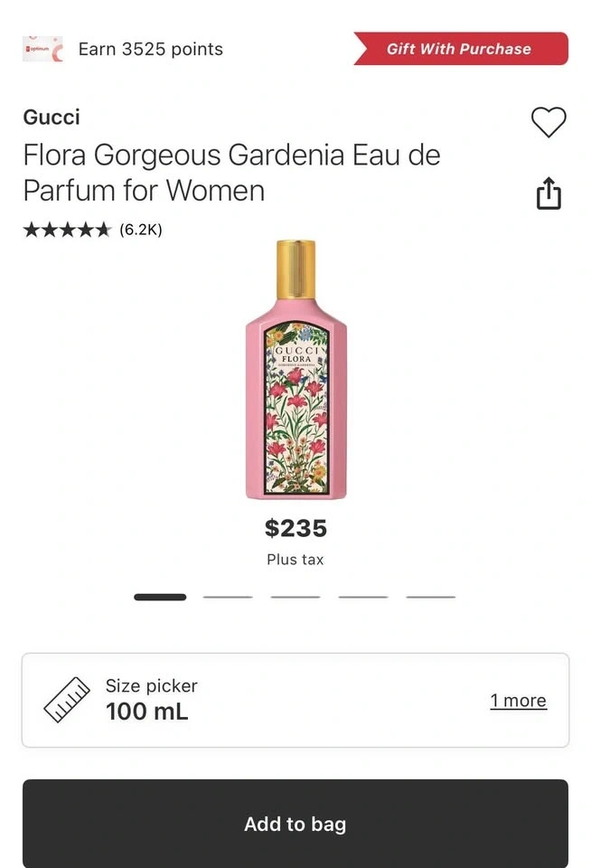
Task: Jump to the second carousel image indicator
Action: tap(228, 597)
